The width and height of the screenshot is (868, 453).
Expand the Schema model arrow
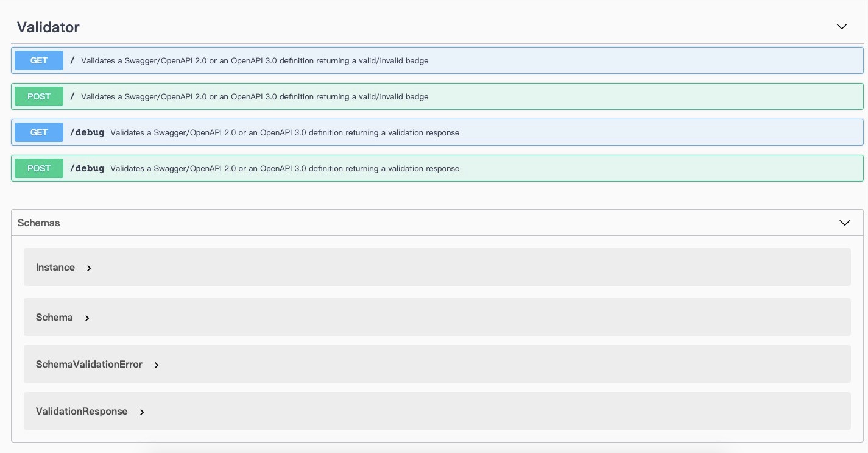87,318
